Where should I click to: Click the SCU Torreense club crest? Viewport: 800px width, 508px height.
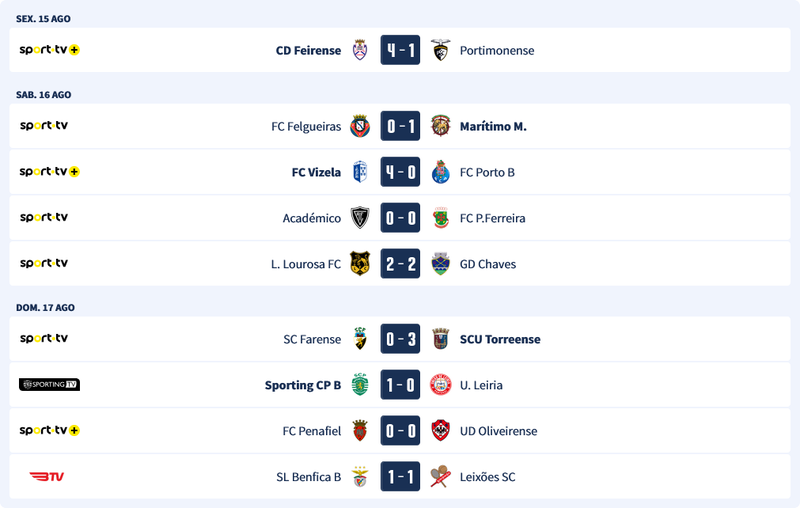[x=440, y=339]
